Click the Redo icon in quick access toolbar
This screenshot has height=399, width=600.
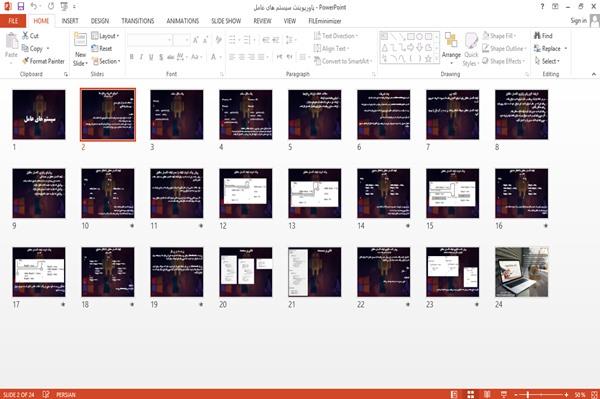[x=51, y=7]
